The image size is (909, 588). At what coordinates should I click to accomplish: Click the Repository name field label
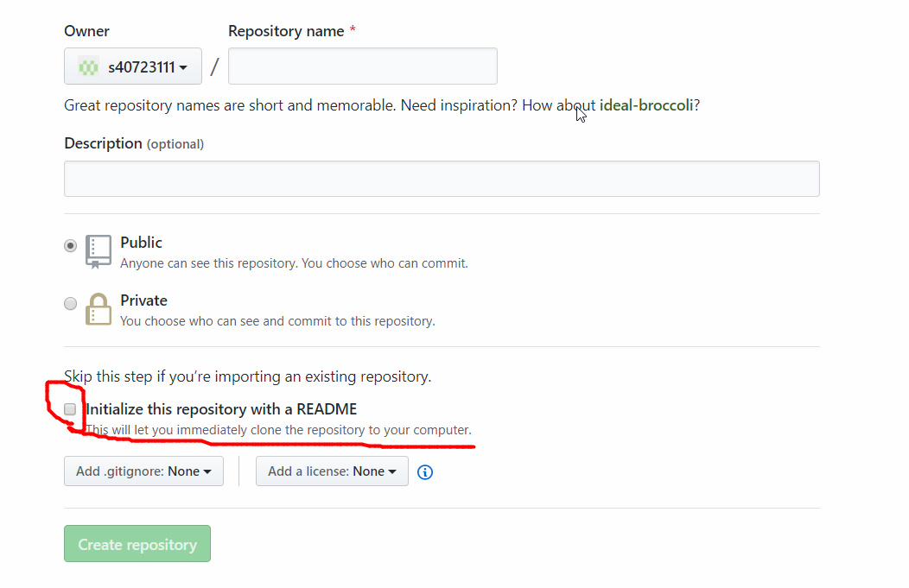tap(286, 31)
